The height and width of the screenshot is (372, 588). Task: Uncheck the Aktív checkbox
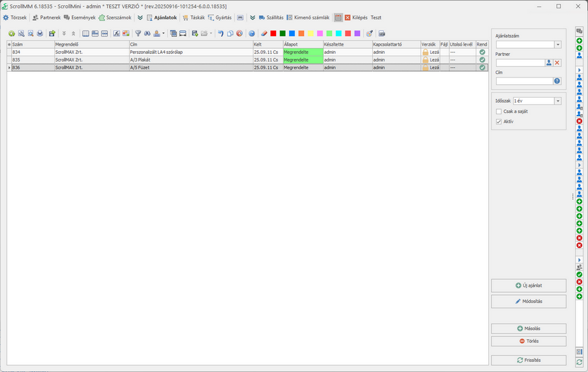pyautogui.click(x=499, y=121)
